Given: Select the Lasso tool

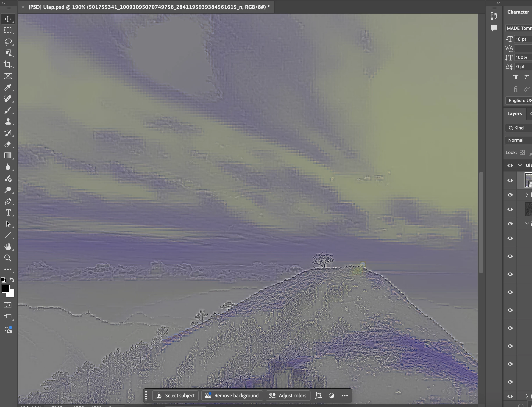Looking at the screenshot, I should coord(8,42).
